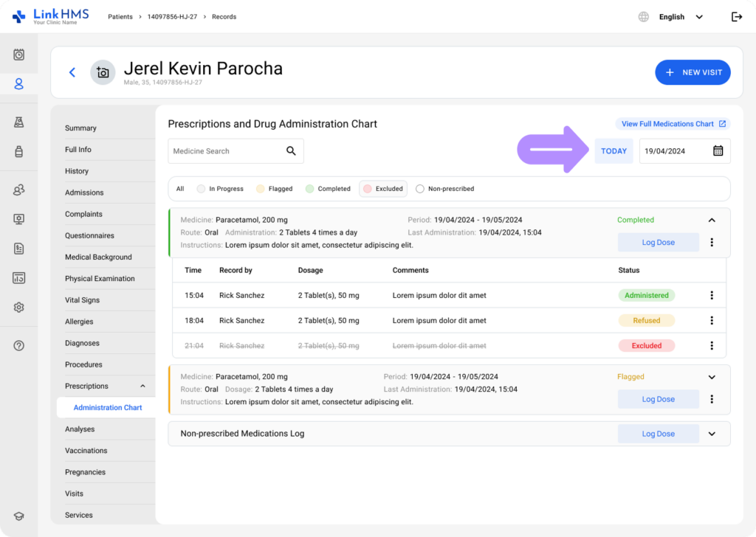This screenshot has height=537, width=756.
Task: Open the laboratory flask sidebar icon
Action: [x=19, y=122]
